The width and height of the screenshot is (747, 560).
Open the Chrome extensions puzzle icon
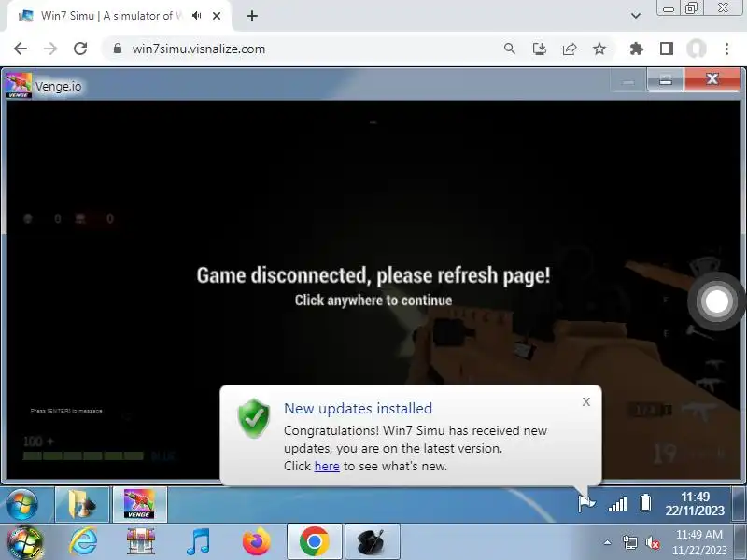click(x=637, y=49)
